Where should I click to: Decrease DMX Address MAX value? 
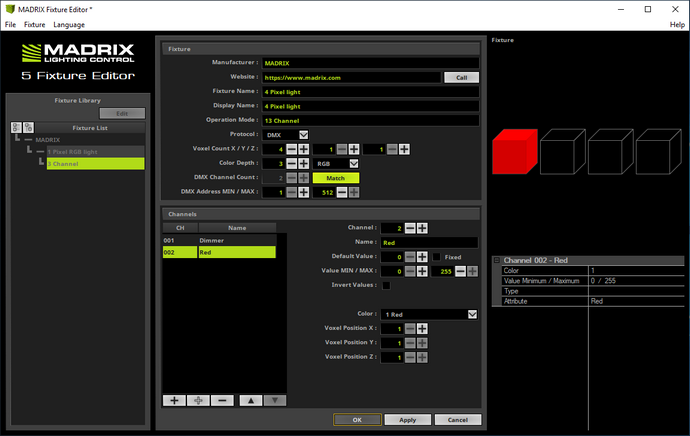coord(342,192)
